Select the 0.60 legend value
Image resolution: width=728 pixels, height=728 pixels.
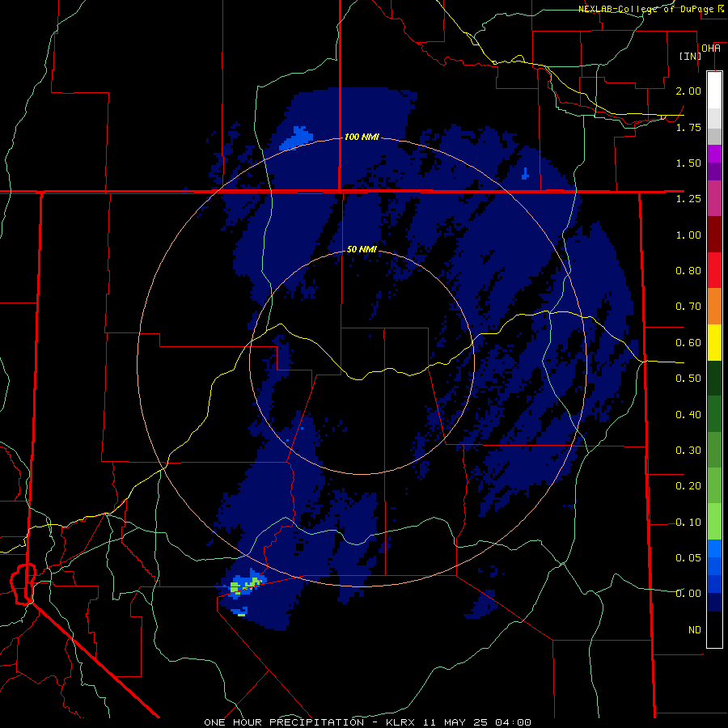tap(688, 343)
